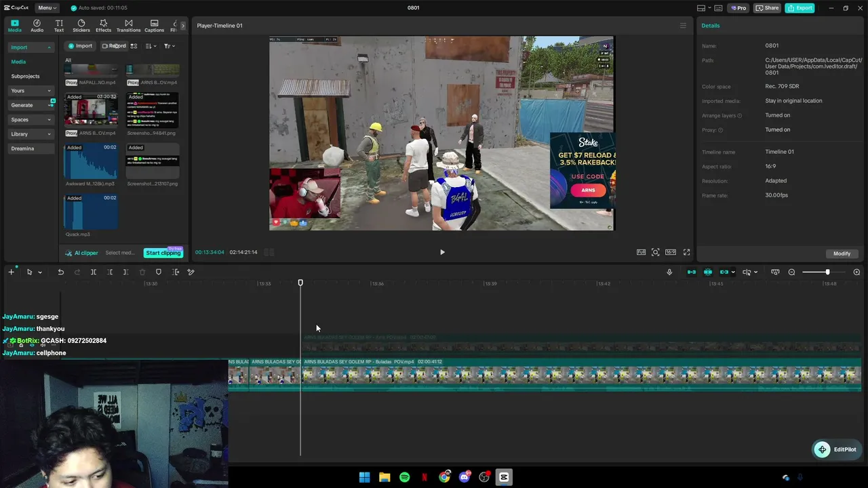Viewport: 868px width, 488px height.
Task: Open Dreamina in the sidebar
Action: 31,148
